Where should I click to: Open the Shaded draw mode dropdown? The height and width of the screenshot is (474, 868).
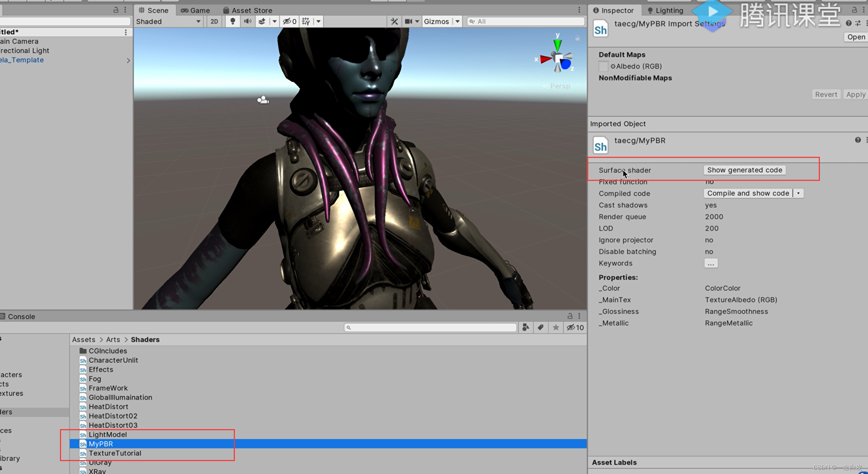click(168, 22)
